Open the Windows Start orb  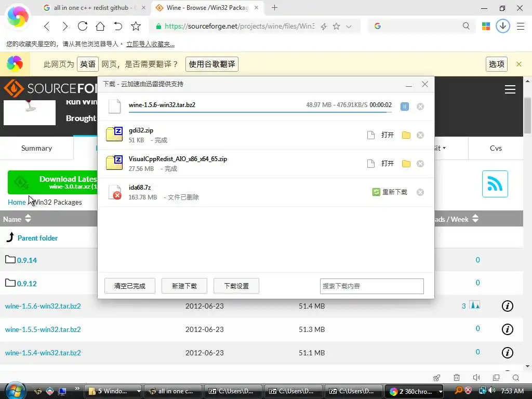(16, 391)
